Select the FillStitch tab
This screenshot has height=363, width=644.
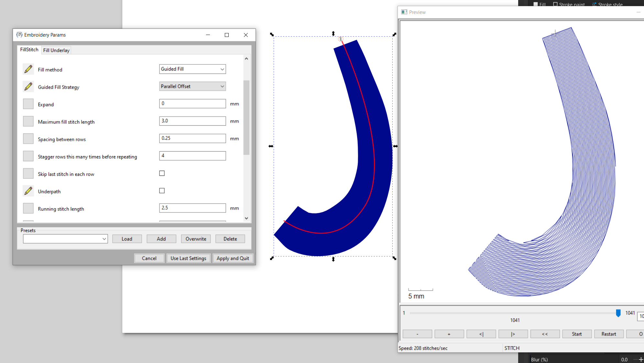29,50
